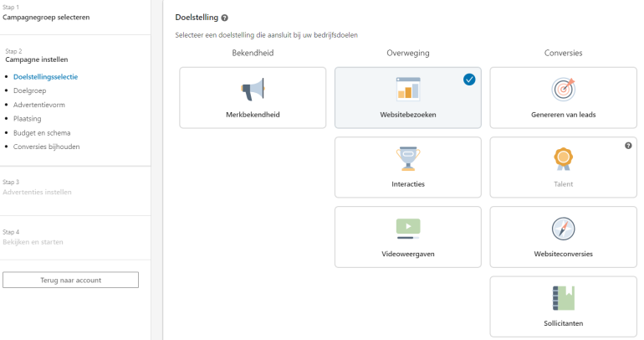Select the Videoweergaven objective label
This screenshot has width=644, height=340.
(x=408, y=254)
